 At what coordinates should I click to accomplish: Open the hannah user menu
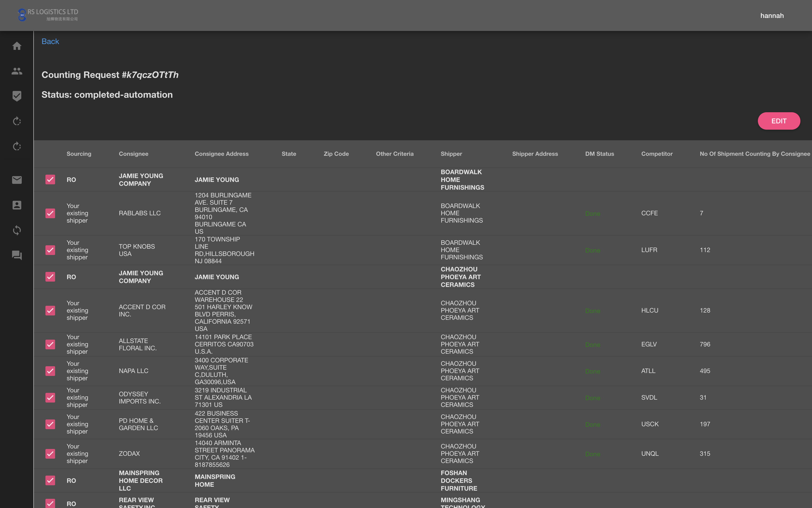tap(772, 15)
